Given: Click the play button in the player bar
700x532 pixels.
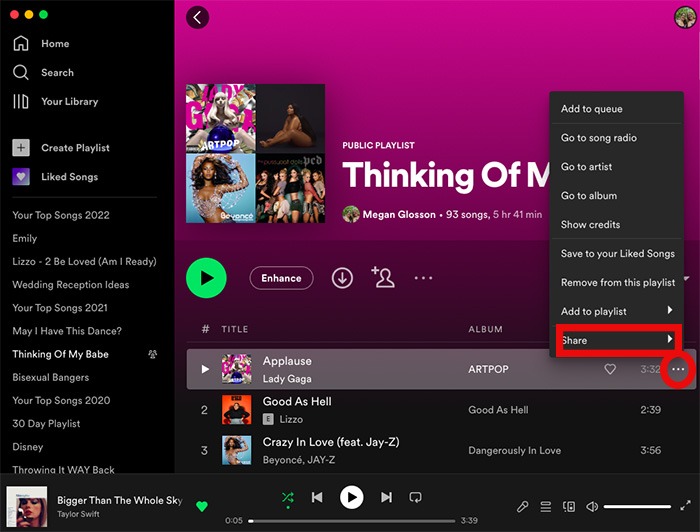Looking at the screenshot, I should 352,497.
